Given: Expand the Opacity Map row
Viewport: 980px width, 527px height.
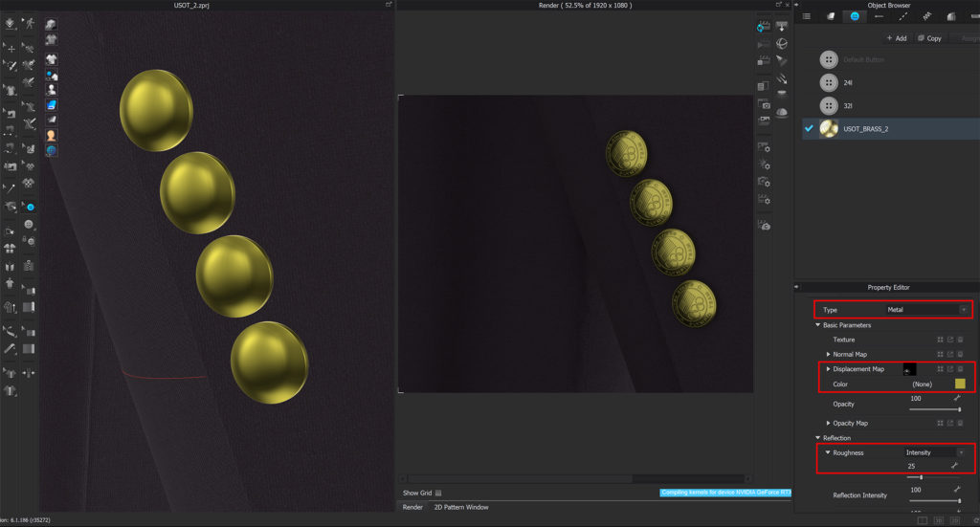Looking at the screenshot, I should 828,423.
